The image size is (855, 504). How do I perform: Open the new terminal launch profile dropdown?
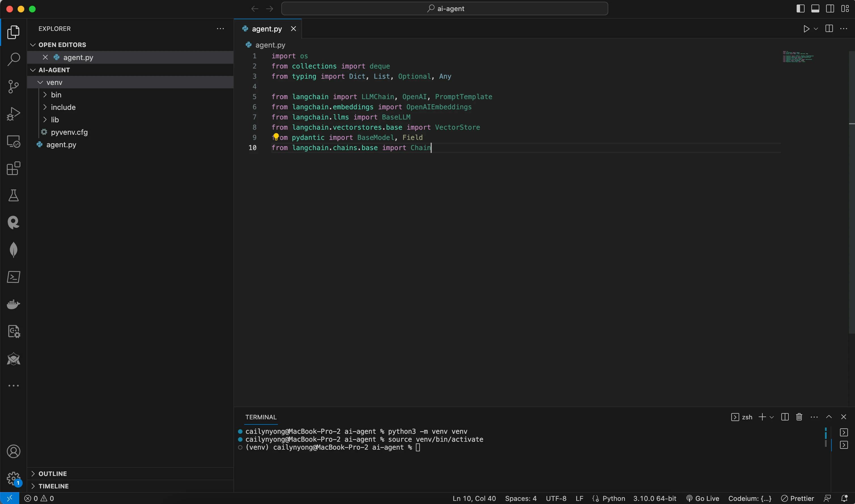coord(772,417)
